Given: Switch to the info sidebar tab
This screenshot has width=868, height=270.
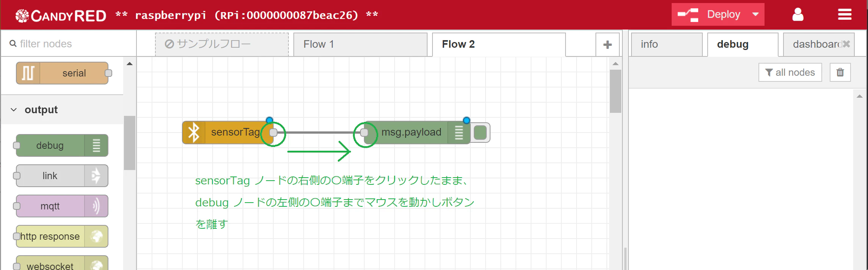Looking at the screenshot, I should click(x=667, y=45).
